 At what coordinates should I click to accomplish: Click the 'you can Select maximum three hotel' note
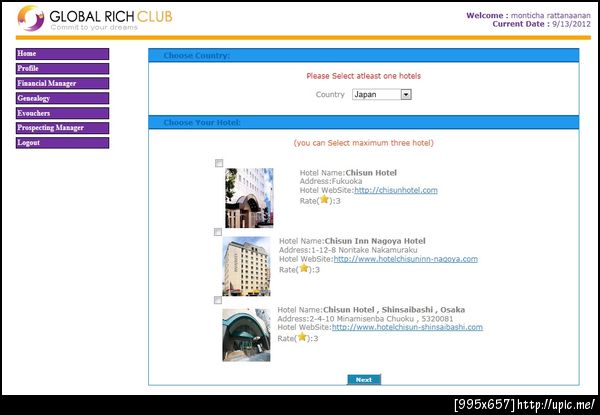tap(364, 143)
